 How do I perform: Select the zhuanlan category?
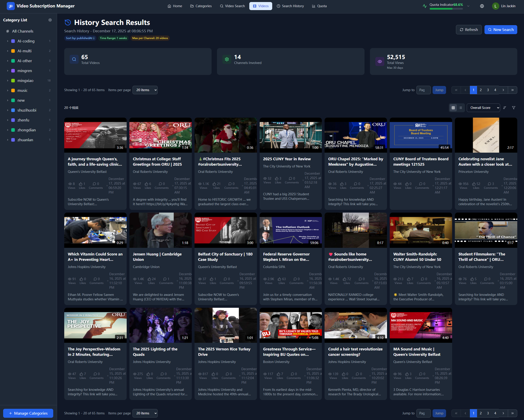coord(29,140)
